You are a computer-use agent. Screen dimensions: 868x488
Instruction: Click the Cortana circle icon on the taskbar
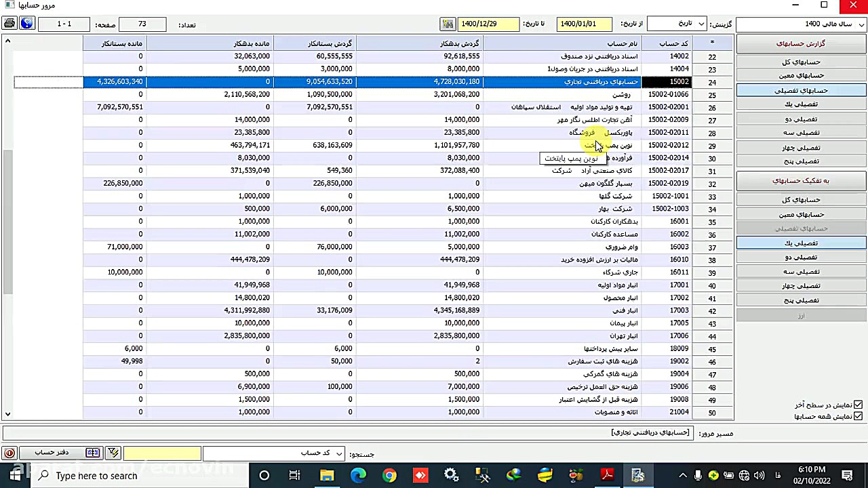tap(264, 475)
